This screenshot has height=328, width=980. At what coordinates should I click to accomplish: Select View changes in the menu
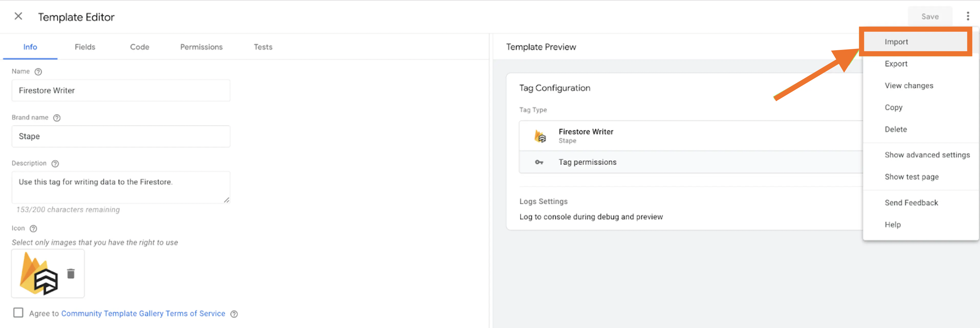click(921, 85)
